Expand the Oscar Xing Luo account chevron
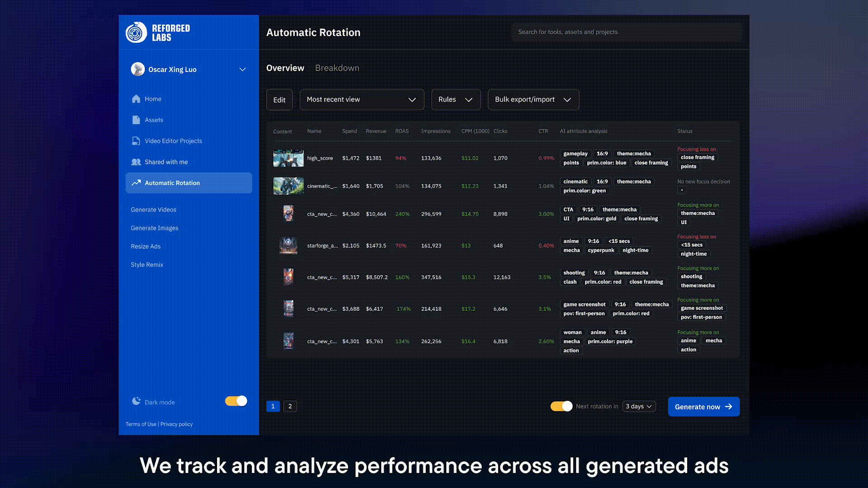Image resolution: width=868 pixels, height=488 pixels. [x=242, y=70]
